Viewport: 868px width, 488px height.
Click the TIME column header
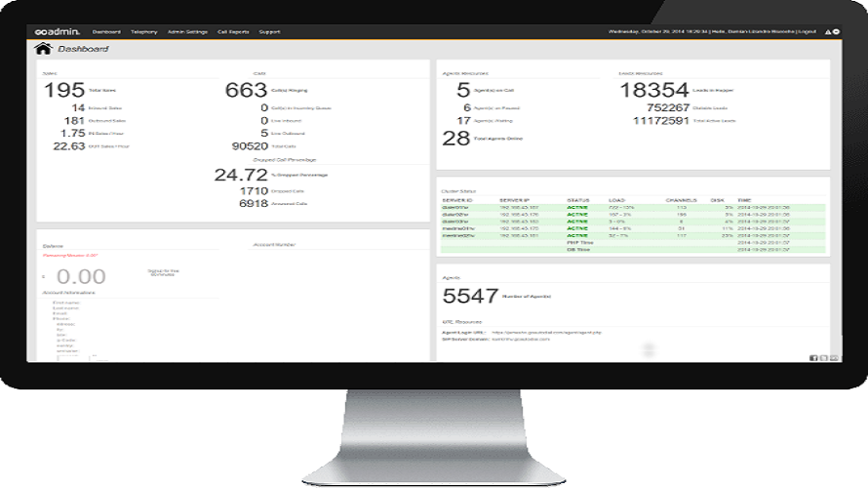744,200
